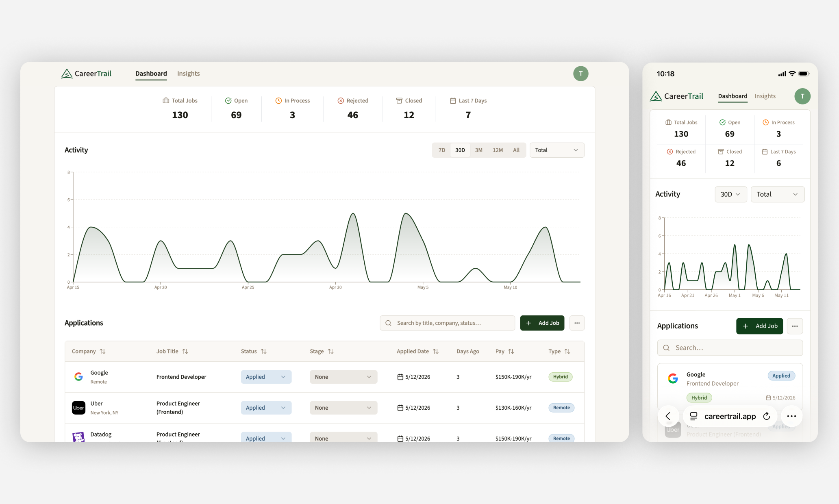Click the CareerTrail logo in desktop view
Image resolution: width=839 pixels, height=504 pixels.
(x=86, y=74)
